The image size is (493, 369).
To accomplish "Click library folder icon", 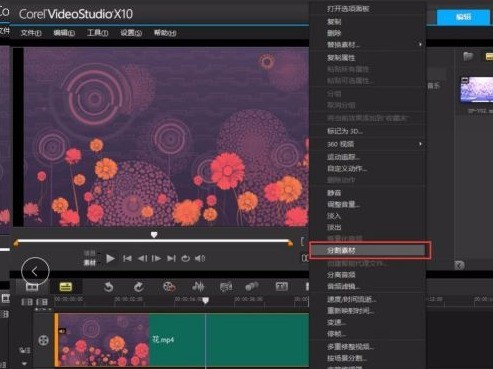I will [468, 56].
